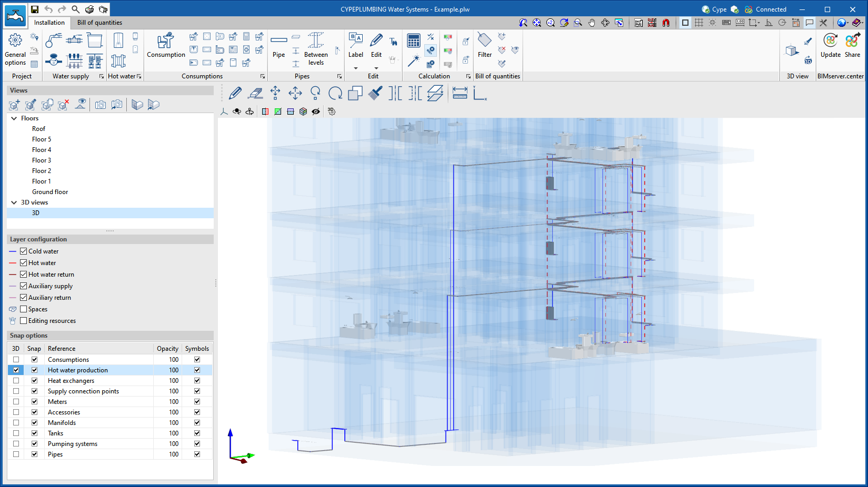Viewport: 868px width, 487px height.
Task: Click the camera snapshot icon in Views
Action: (100, 105)
